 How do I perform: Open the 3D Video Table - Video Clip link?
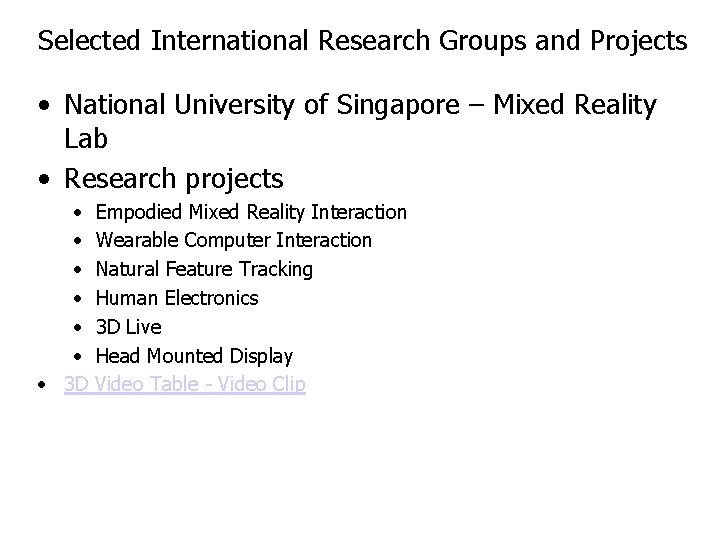coord(185,384)
